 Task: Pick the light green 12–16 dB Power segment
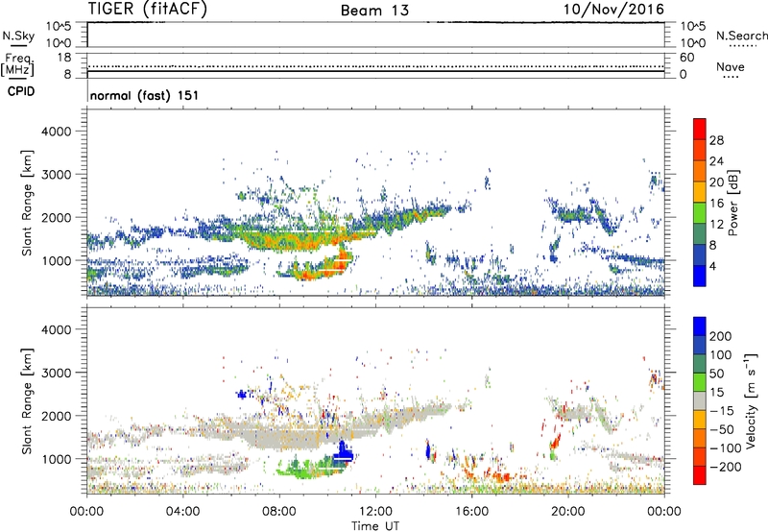(x=700, y=212)
